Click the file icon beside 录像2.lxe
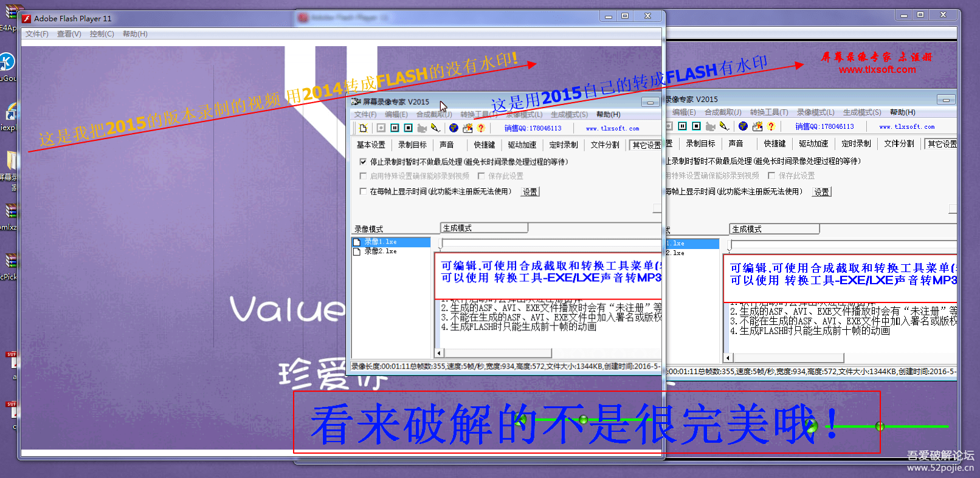Viewport: 980px width, 478px height. (357, 251)
